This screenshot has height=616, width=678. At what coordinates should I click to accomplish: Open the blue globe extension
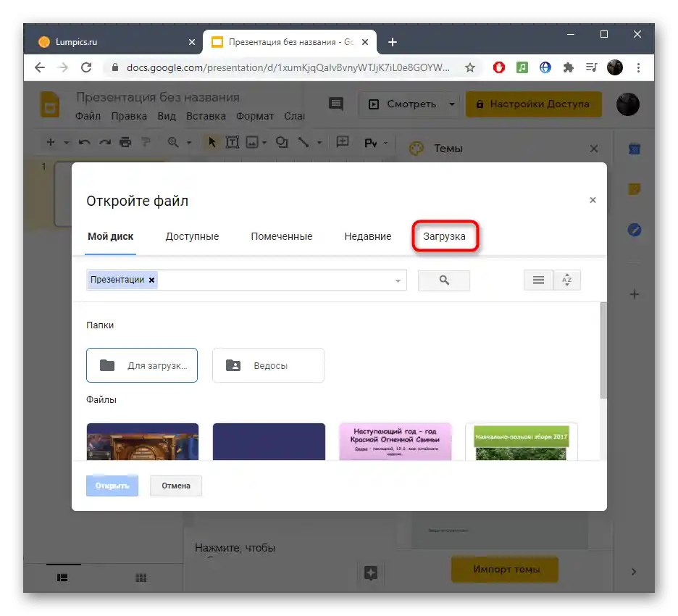tap(545, 67)
